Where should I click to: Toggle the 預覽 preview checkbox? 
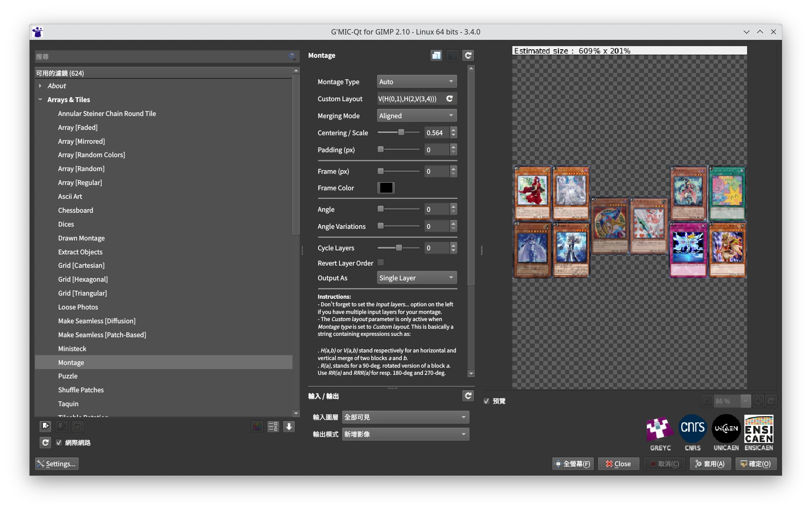pyautogui.click(x=486, y=401)
